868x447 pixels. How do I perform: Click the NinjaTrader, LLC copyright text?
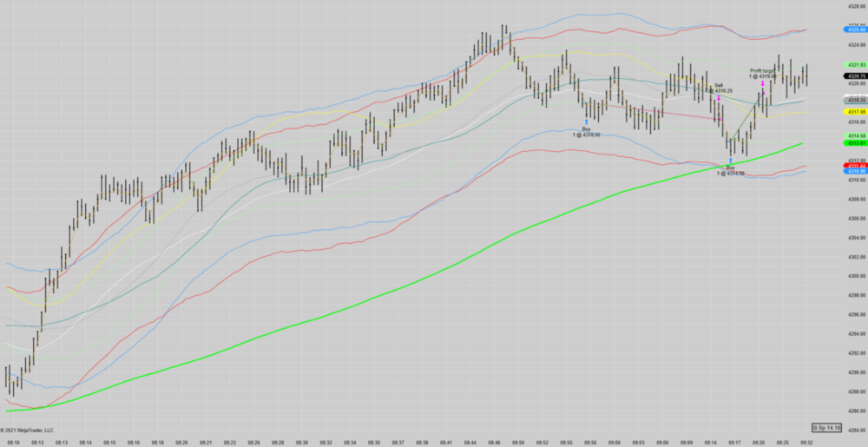[x=27, y=430]
